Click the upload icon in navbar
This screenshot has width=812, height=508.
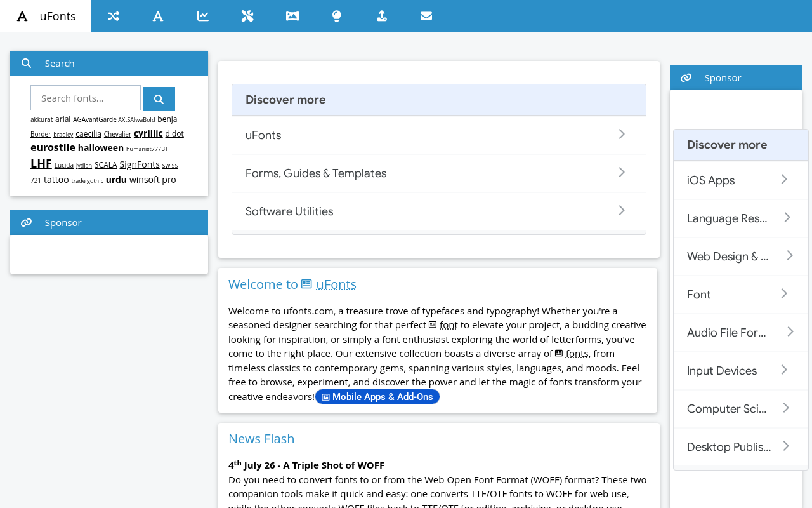coord(381,17)
